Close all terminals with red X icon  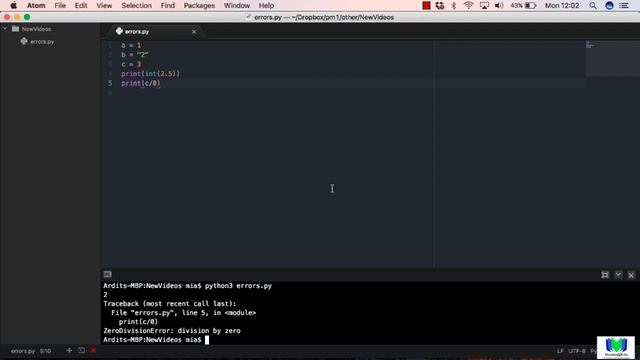(93, 350)
